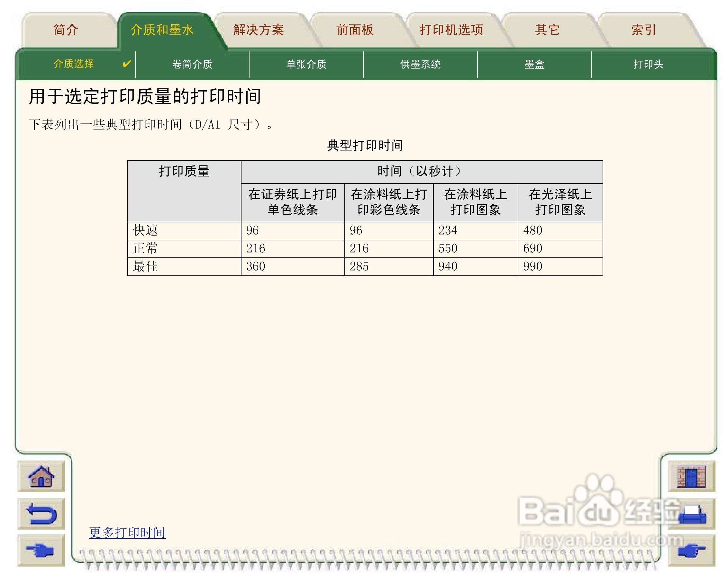Open the 简介 tab
Screen dimensions: 728x581
pos(66,30)
